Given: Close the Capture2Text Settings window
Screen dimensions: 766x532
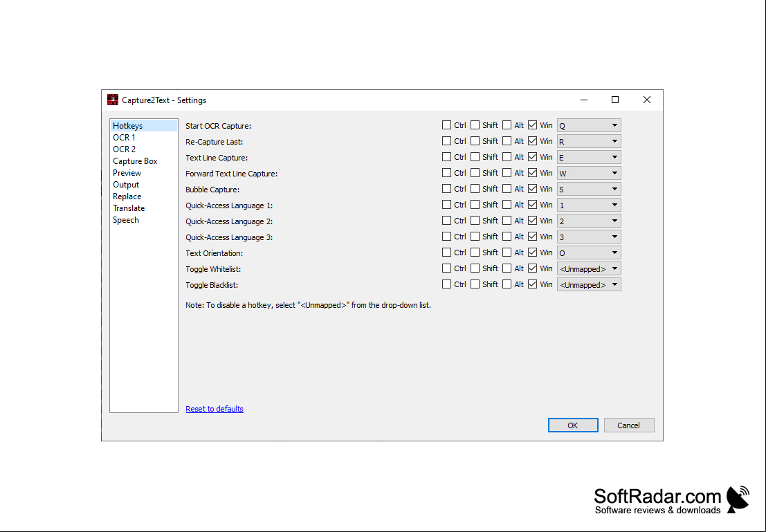Looking at the screenshot, I should click(647, 100).
